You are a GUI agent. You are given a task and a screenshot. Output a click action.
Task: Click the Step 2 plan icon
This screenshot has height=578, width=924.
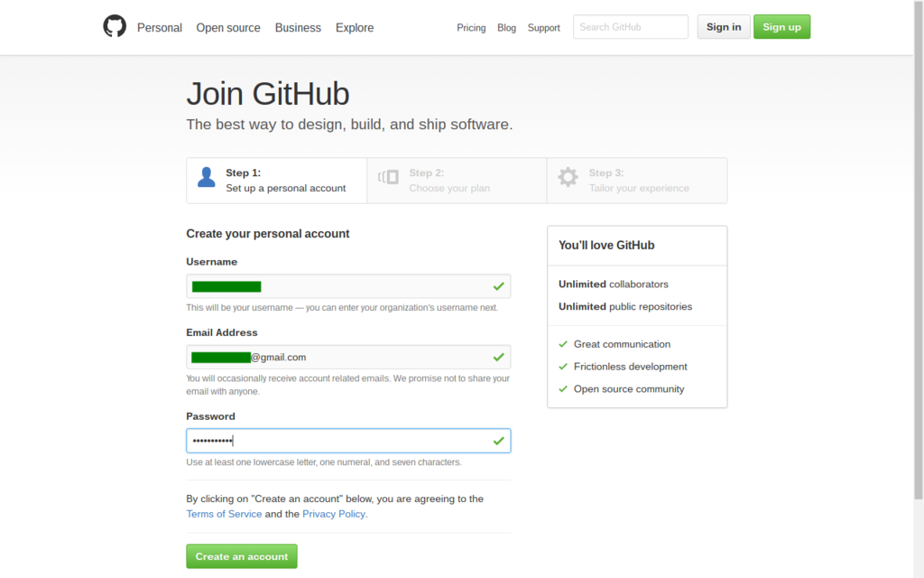point(388,177)
